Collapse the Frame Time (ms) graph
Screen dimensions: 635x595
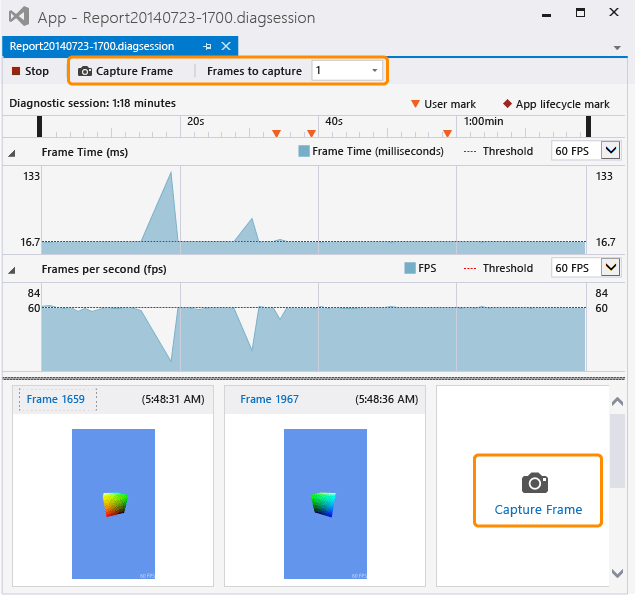[x=13, y=153]
